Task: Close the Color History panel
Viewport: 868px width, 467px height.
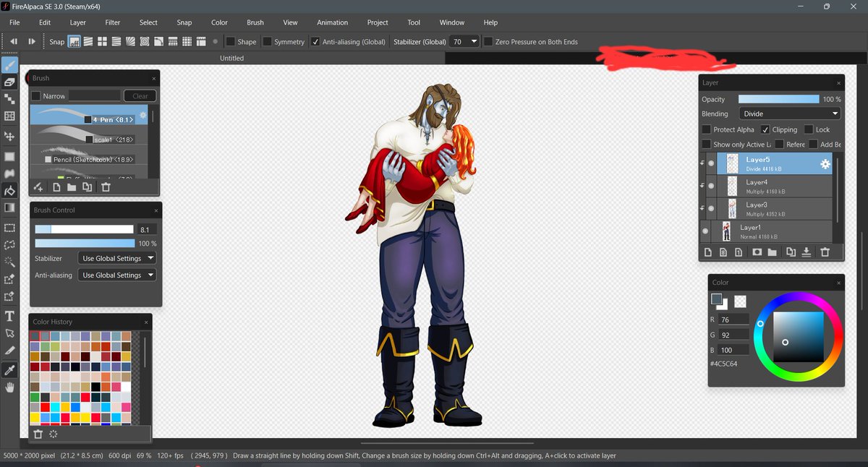Action: tap(146, 322)
